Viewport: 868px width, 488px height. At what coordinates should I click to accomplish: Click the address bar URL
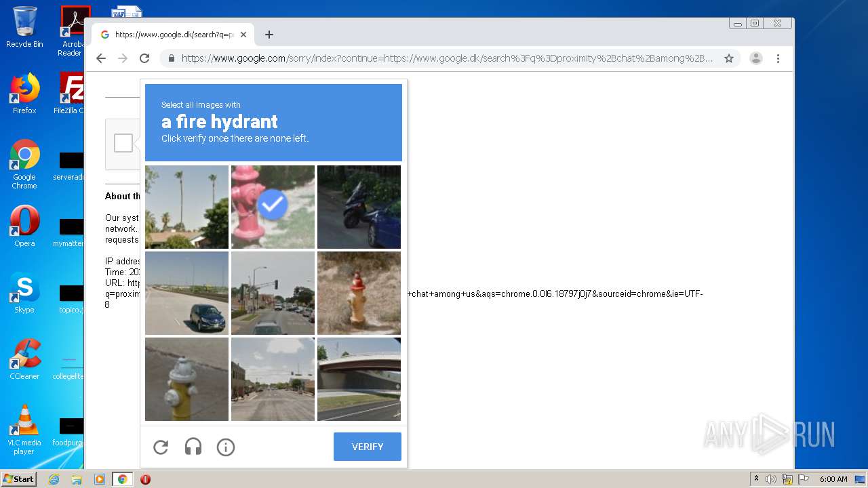coord(447,58)
